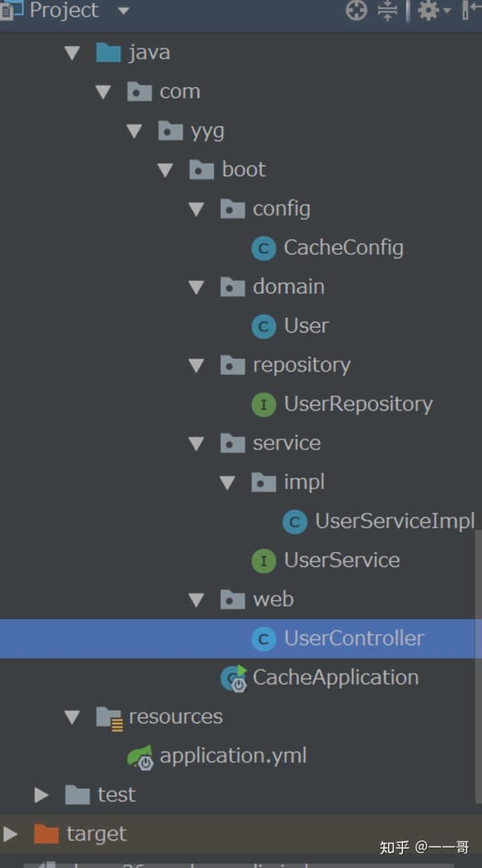Click the locate/scroll from source target icon

(356, 10)
